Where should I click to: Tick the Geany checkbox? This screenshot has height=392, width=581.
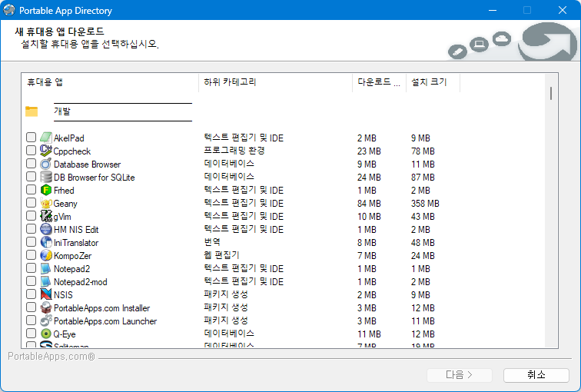pyautogui.click(x=31, y=203)
